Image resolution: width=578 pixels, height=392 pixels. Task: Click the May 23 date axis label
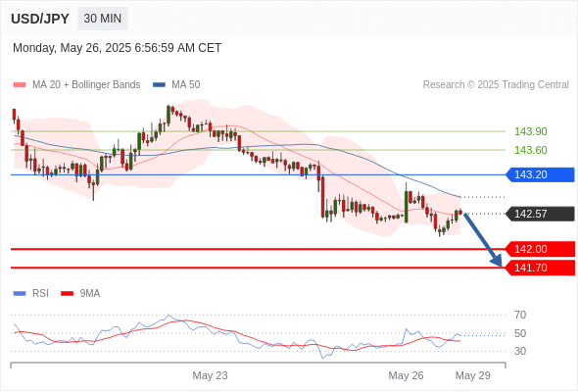tap(210, 375)
